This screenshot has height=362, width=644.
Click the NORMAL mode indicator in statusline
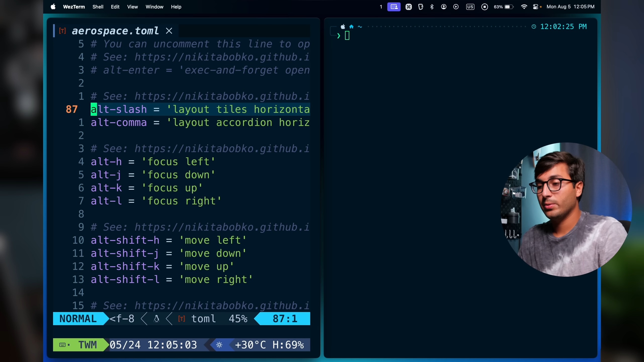pyautogui.click(x=78, y=319)
